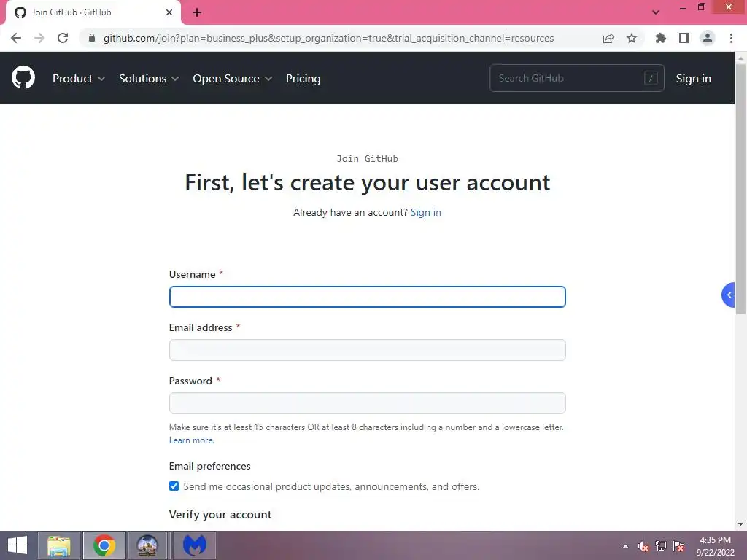Close the Join GitHub tab

click(x=169, y=12)
